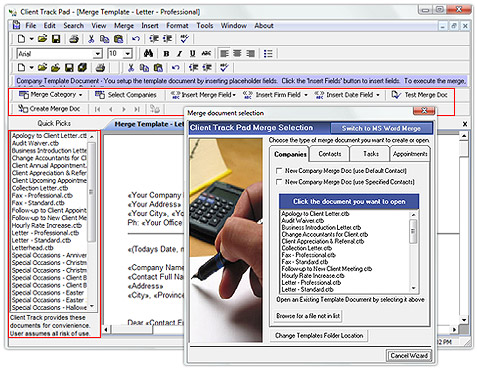The height and width of the screenshot is (368, 477).
Task: Align text left
Action: coord(224,53)
